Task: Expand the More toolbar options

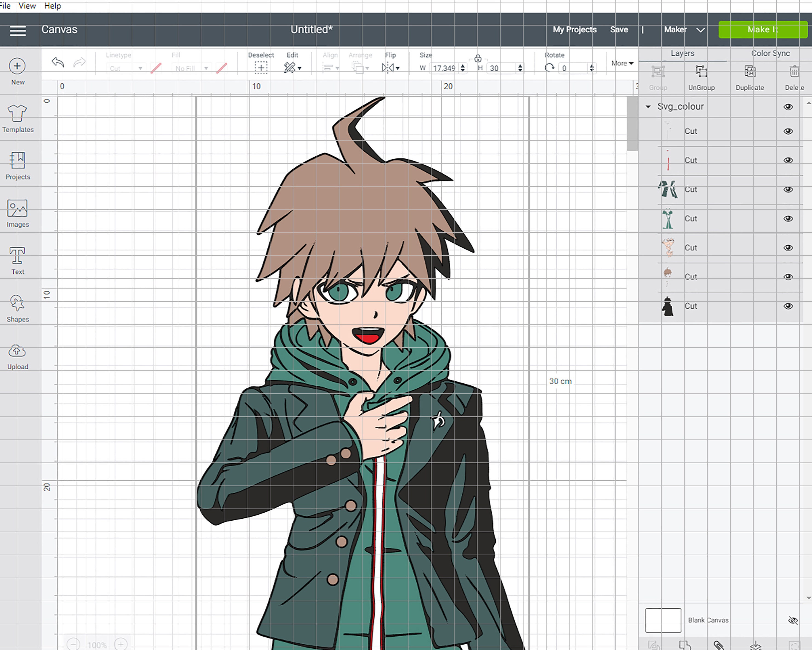Action: pyautogui.click(x=622, y=63)
